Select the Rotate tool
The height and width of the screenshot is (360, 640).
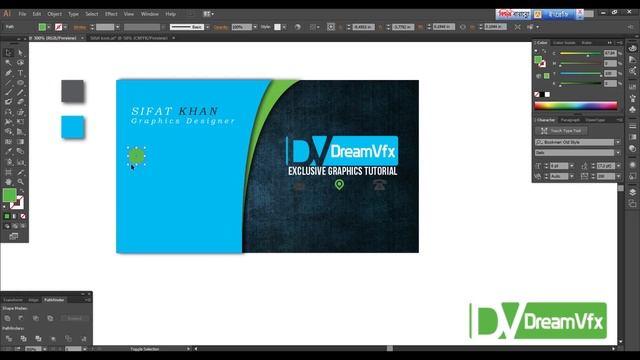tap(9, 112)
